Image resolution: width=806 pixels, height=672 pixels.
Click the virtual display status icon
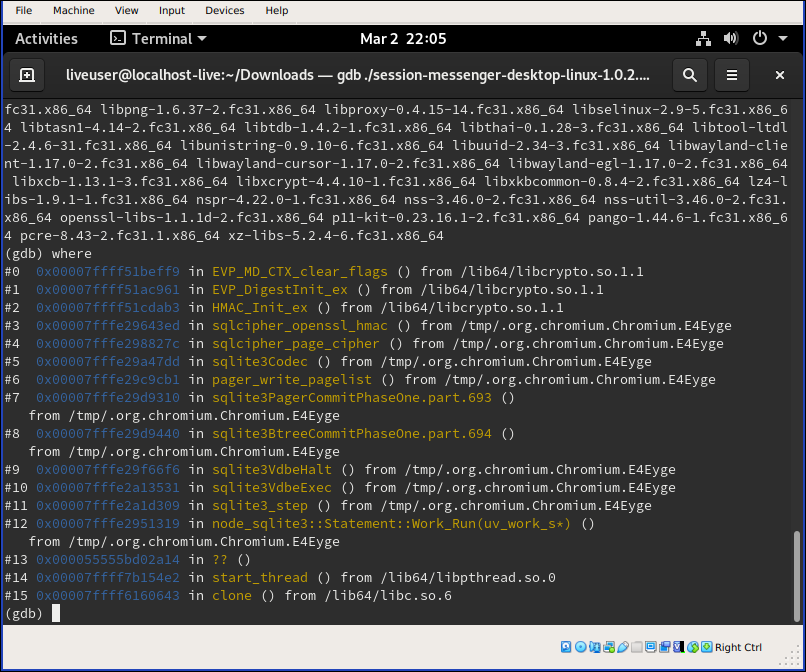(x=651, y=647)
